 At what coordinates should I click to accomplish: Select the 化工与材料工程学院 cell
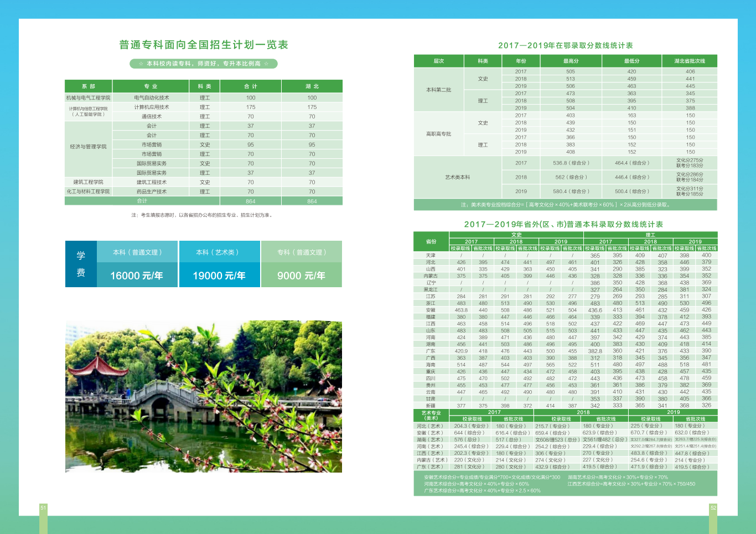coord(89,191)
